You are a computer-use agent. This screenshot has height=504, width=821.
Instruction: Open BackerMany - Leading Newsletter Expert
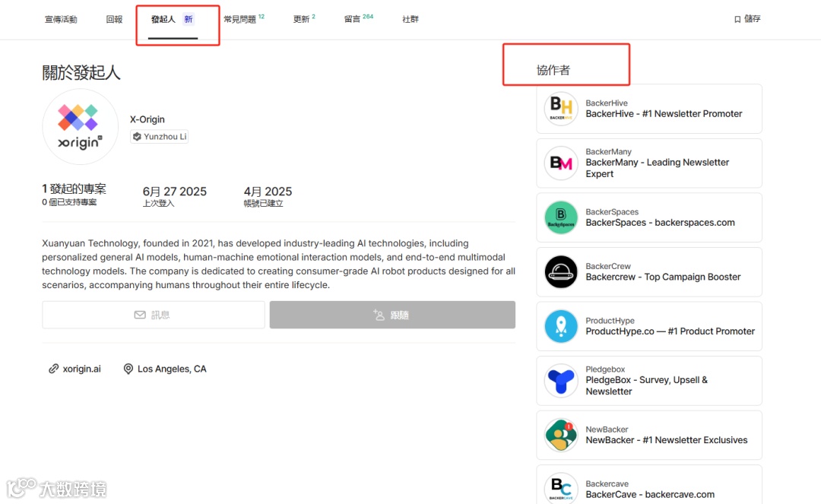coord(657,168)
